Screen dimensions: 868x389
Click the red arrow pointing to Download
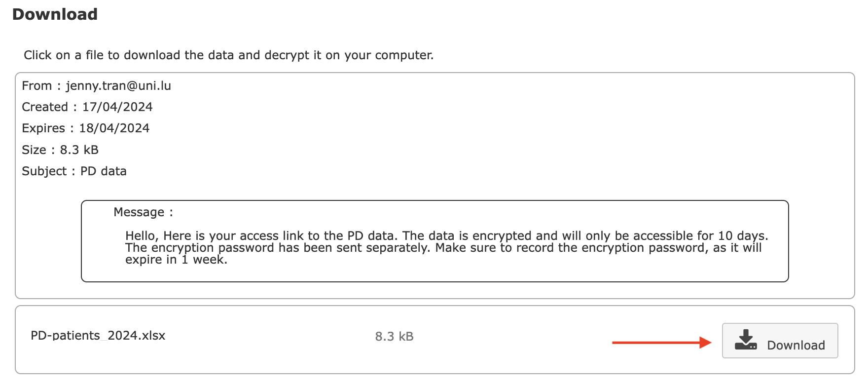[661, 343]
